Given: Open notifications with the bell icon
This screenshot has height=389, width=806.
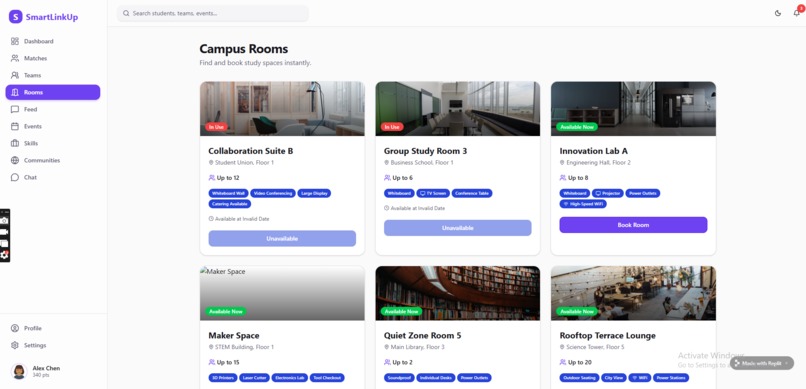Looking at the screenshot, I should point(797,13).
